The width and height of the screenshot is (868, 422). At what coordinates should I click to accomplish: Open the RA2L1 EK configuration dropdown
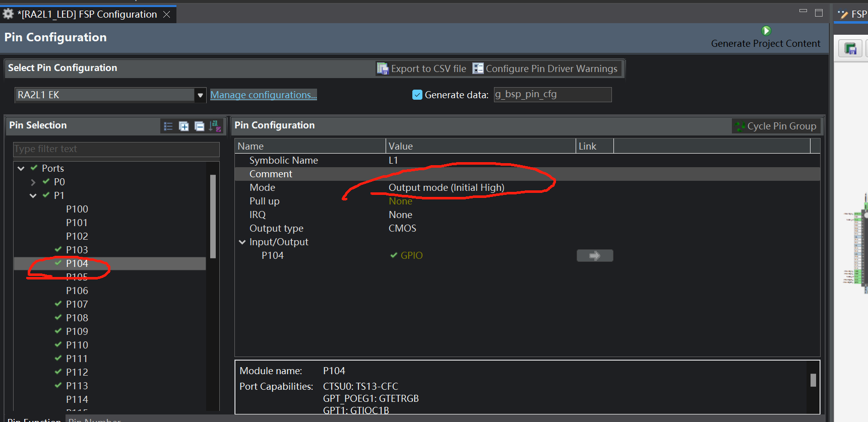[200, 95]
